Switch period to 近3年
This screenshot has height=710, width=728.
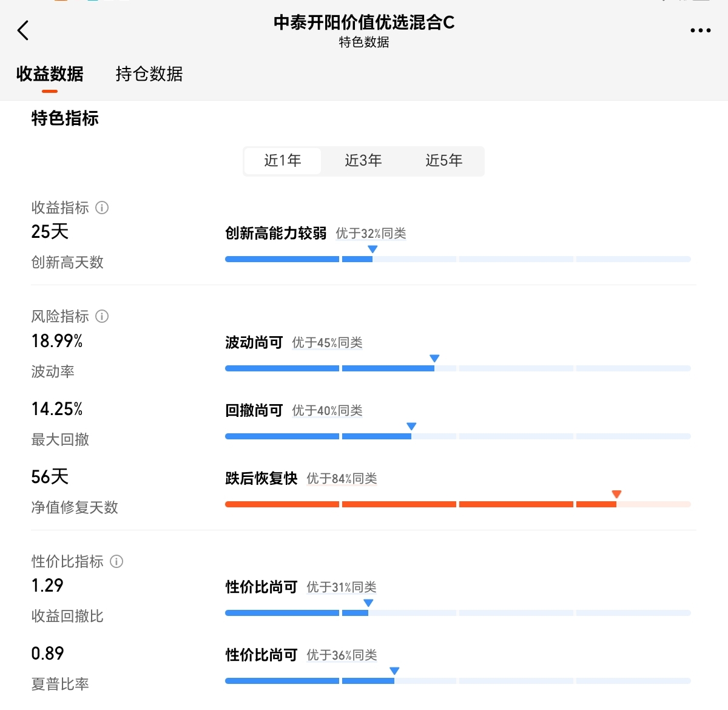[x=363, y=161]
